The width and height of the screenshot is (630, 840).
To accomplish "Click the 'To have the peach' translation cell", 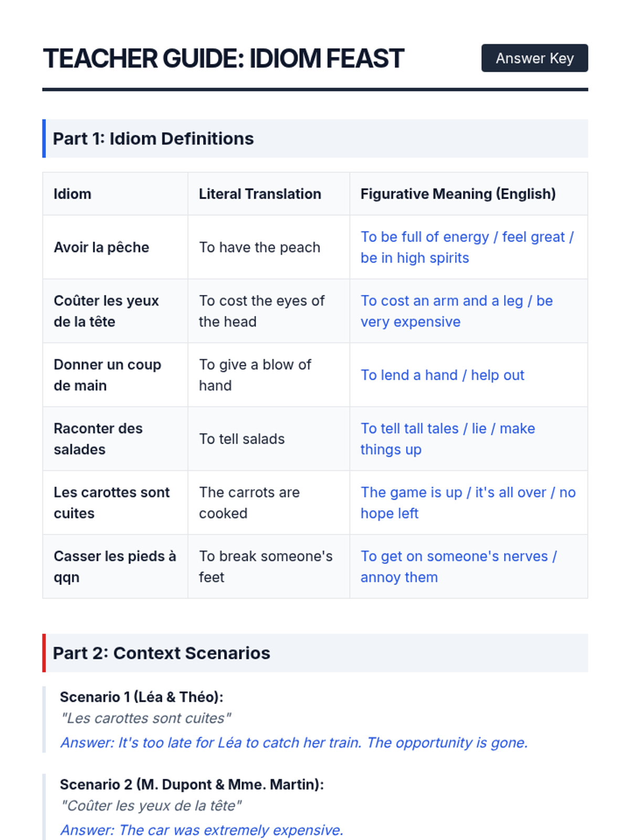I will [x=259, y=247].
